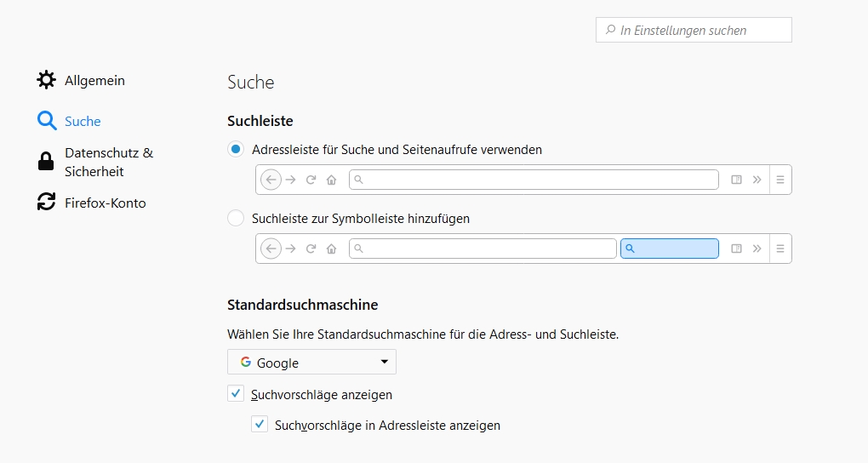Uncheck "Suchvorschläge in Adressleiste anzeigen"
This screenshot has height=463, width=868.
point(260,424)
